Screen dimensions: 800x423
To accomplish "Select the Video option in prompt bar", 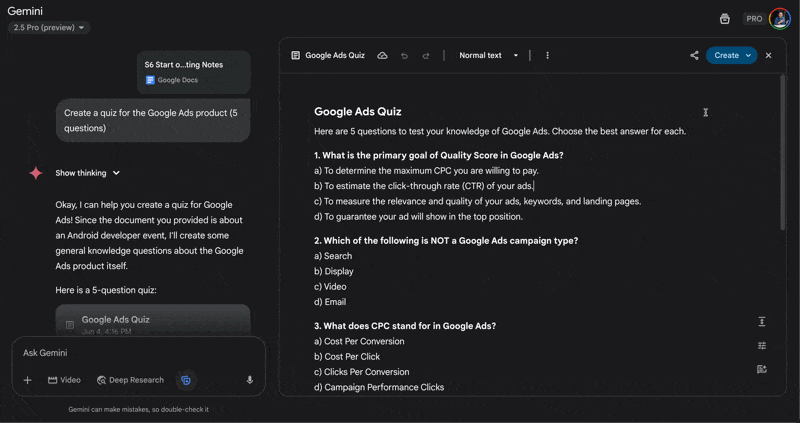I will coord(64,380).
